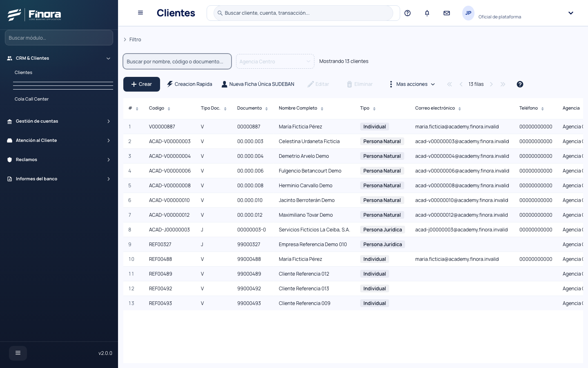588x368 pixels.
Task: Expand Informes del banco module
Action: [x=59, y=179]
